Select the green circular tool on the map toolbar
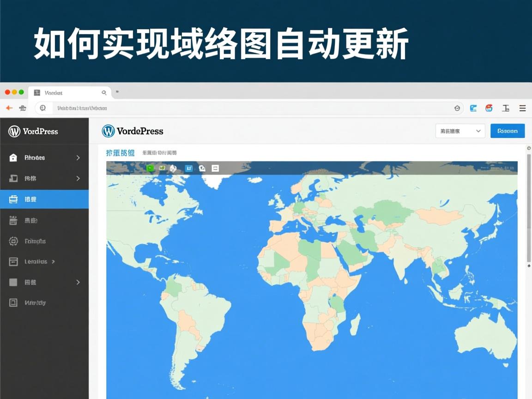 tap(150, 168)
